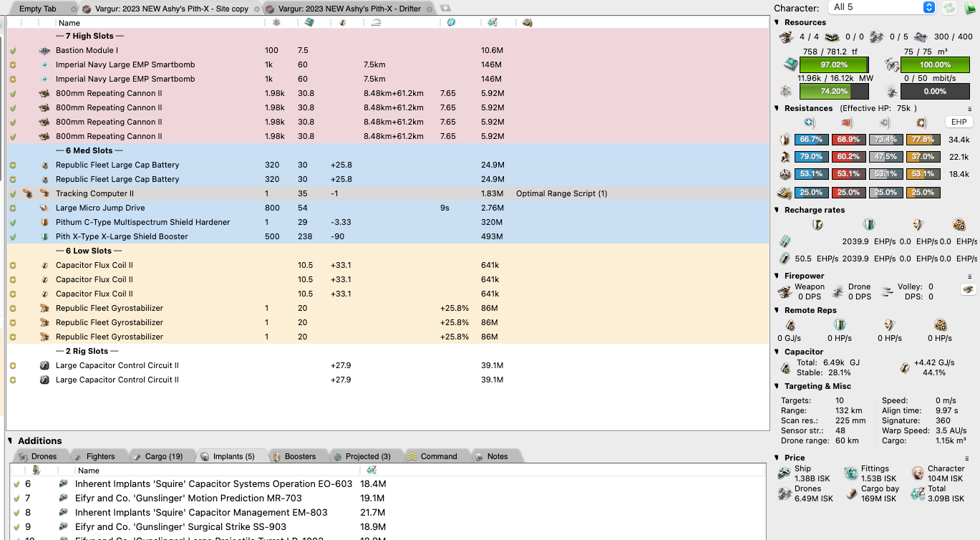Collapse the Additions panel
Viewport: 980px width, 540px height.
click(x=11, y=440)
